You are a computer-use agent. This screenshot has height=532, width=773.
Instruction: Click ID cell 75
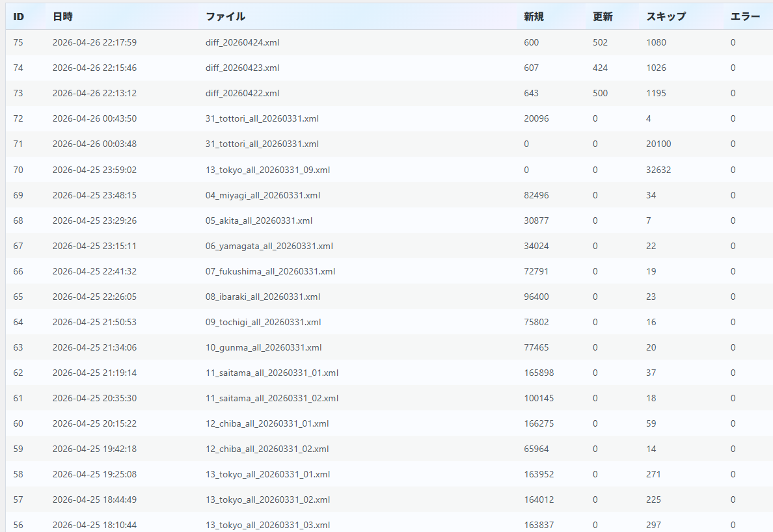click(x=18, y=42)
